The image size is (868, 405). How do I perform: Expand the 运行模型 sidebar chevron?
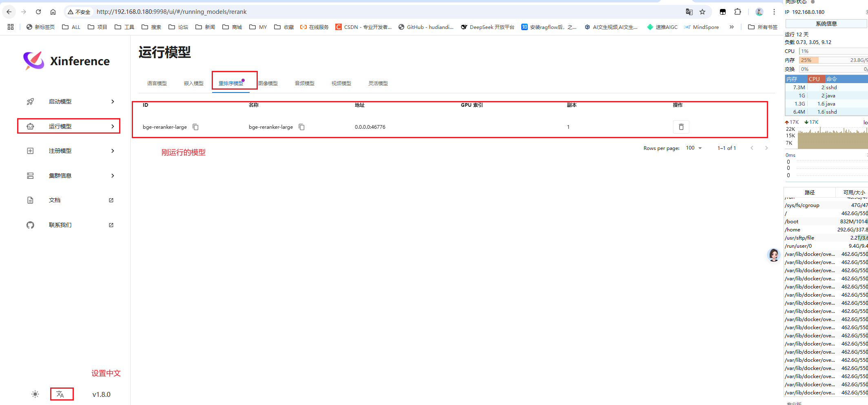(x=113, y=126)
